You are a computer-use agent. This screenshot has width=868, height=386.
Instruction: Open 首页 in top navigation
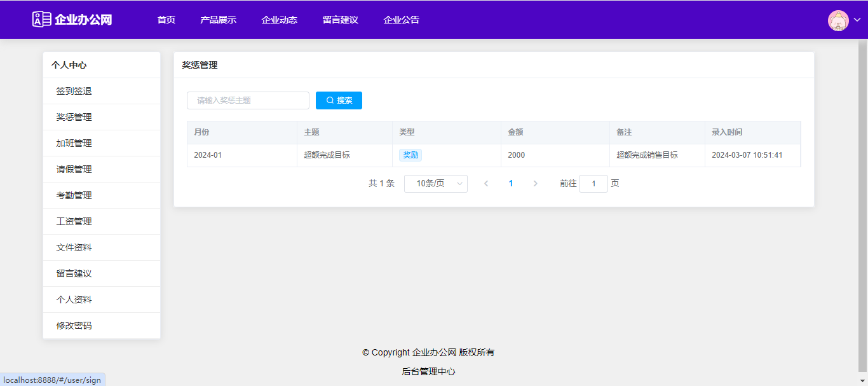(166, 20)
